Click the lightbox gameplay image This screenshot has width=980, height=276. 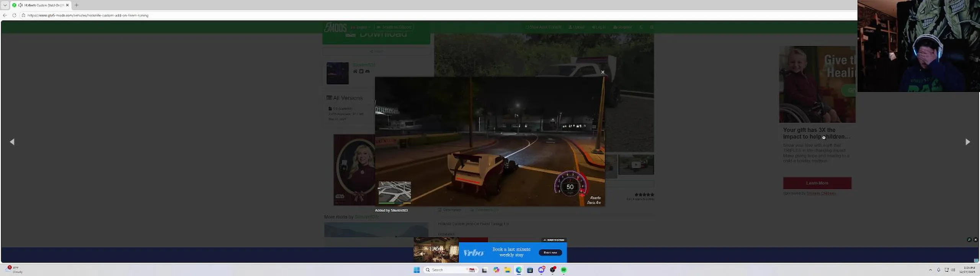click(x=490, y=141)
